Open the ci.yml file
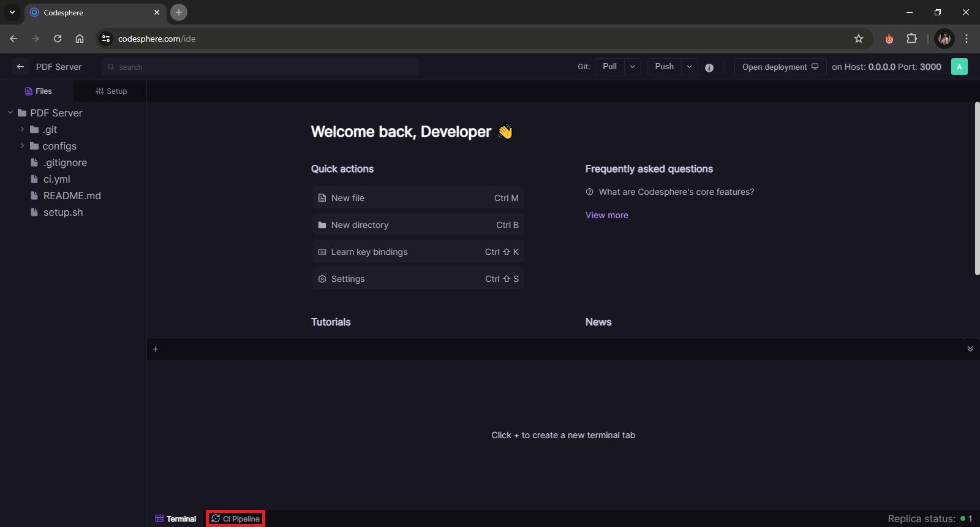980x527 pixels. coord(56,179)
